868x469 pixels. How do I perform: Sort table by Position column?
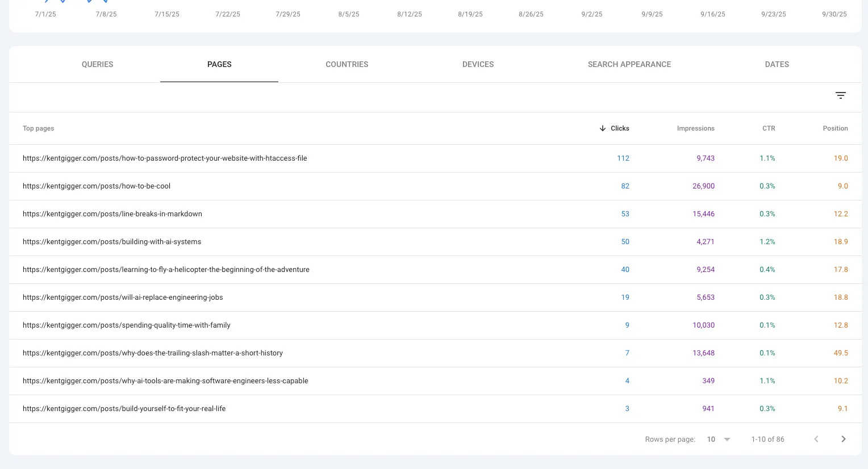[x=835, y=128]
